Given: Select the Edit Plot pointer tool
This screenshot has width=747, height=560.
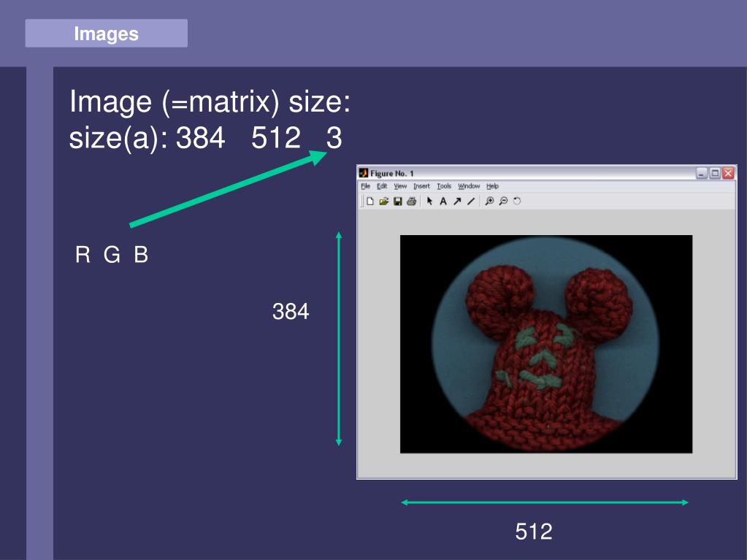Looking at the screenshot, I should (429, 202).
